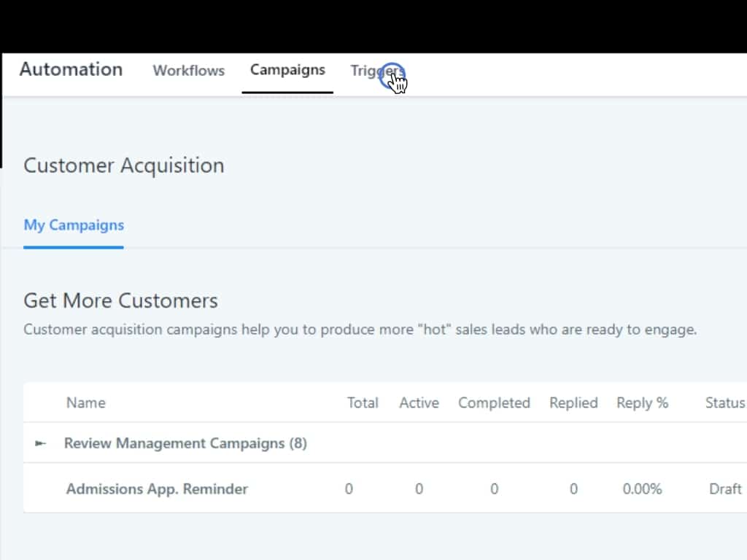The width and height of the screenshot is (747, 560).
Task: Click the Status column header
Action: 724,402
